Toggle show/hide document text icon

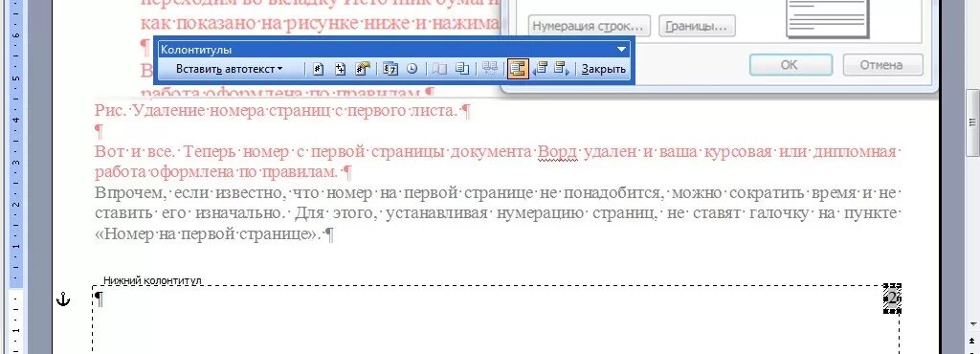(x=462, y=69)
